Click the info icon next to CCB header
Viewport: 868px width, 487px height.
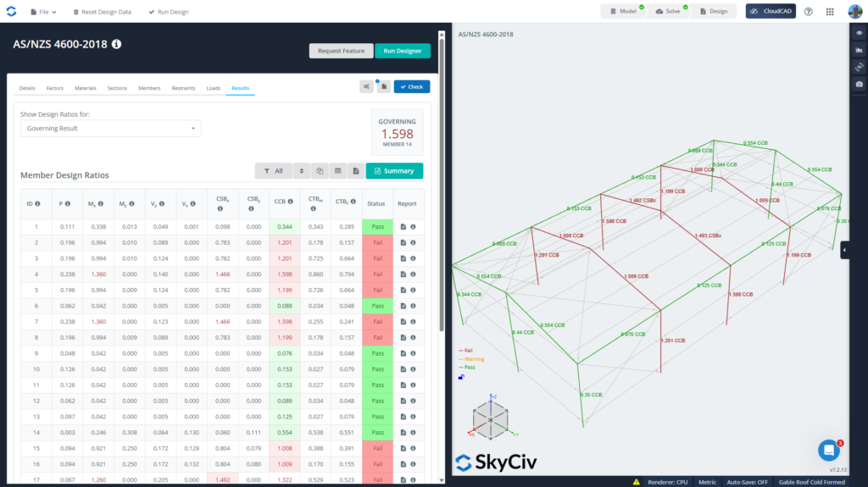click(x=290, y=202)
